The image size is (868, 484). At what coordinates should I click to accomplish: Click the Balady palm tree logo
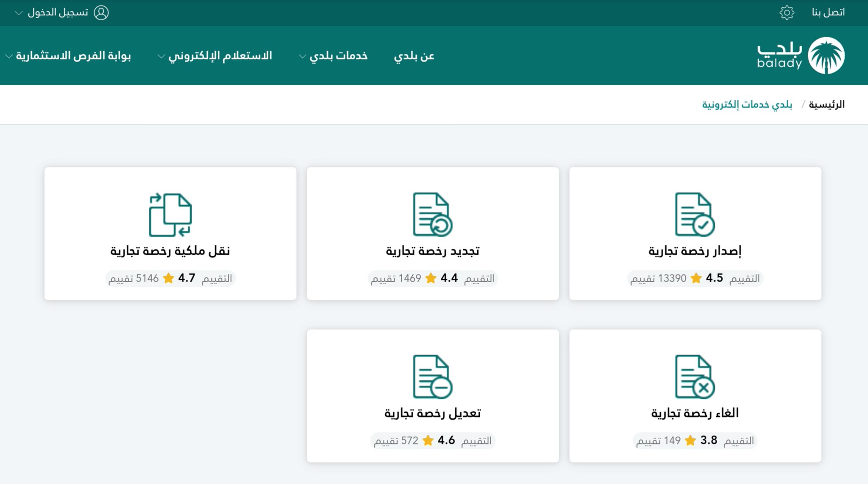pyautogui.click(x=826, y=55)
